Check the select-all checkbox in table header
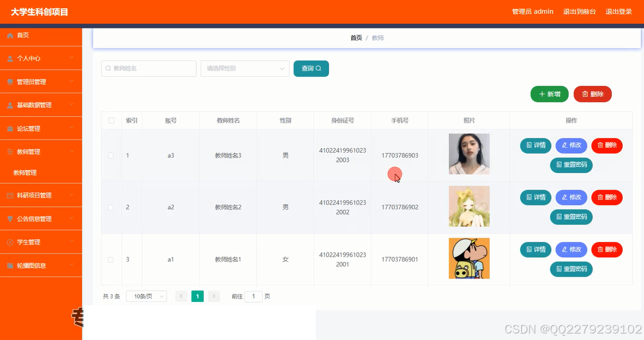The image size is (644, 340). point(111,120)
